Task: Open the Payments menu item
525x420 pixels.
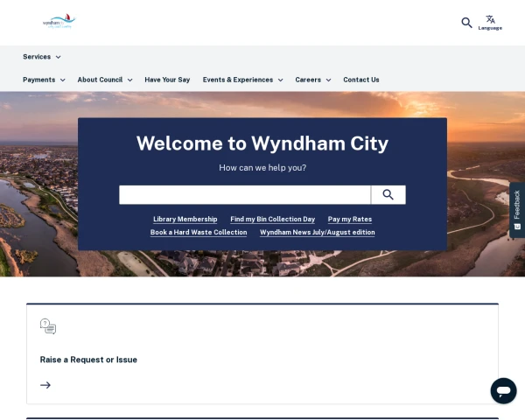Action: coord(38,80)
